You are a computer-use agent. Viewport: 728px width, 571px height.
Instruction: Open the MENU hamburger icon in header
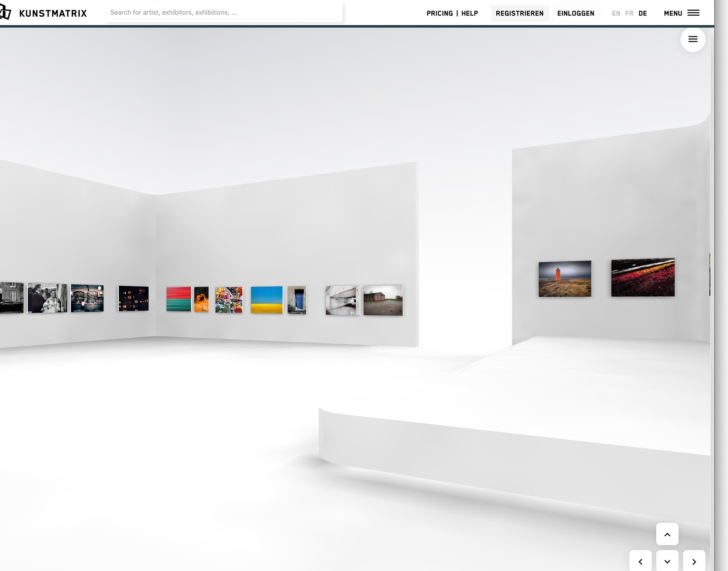(693, 13)
